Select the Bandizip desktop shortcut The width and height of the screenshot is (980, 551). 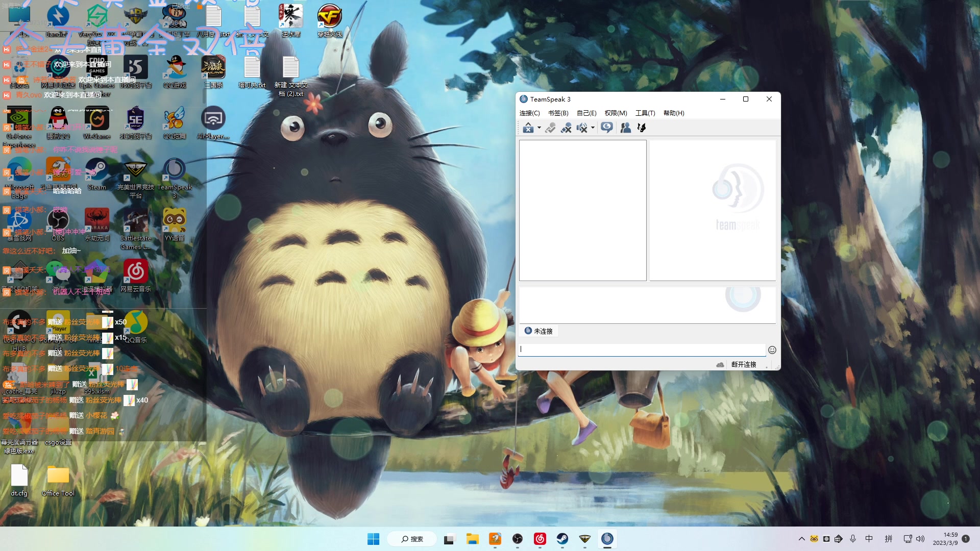(58, 21)
